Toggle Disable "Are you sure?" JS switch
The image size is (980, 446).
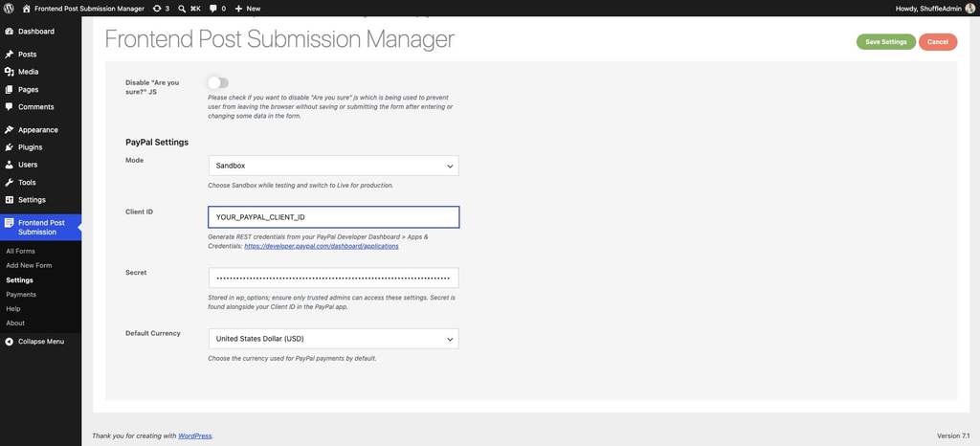219,82
